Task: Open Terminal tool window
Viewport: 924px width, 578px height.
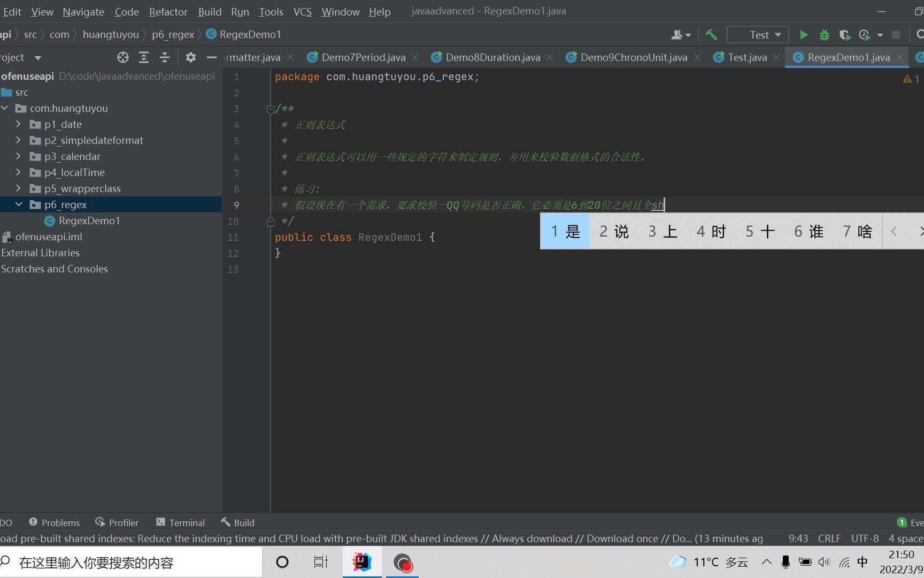Action: click(x=180, y=522)
